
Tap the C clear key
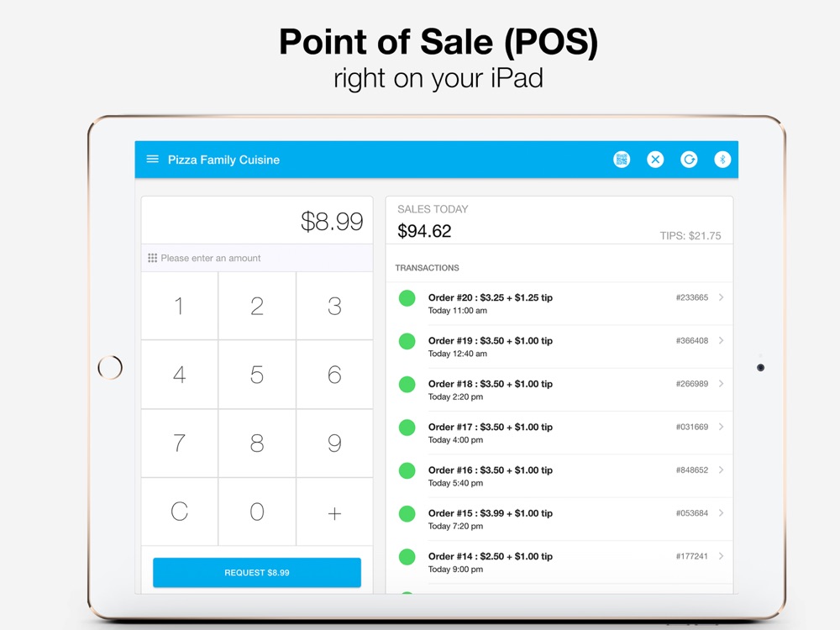[x=180, y=512]
